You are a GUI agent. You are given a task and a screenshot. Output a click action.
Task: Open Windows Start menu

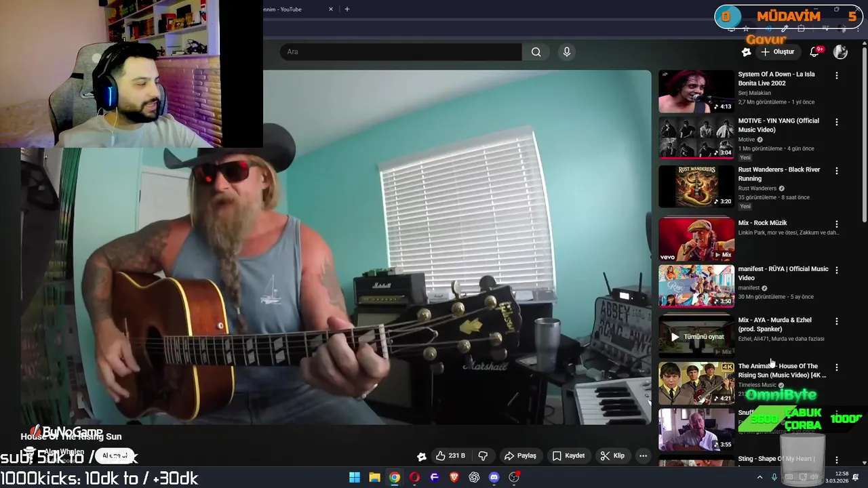[x=355, y=477]
